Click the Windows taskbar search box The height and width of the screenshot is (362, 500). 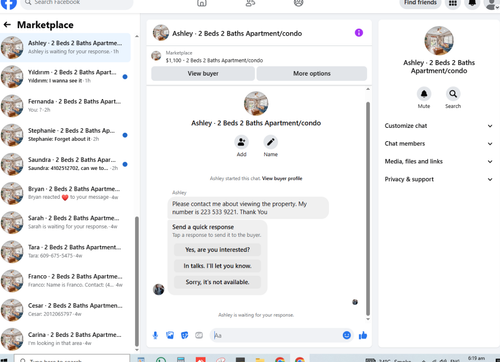click(x=72, y=359)
